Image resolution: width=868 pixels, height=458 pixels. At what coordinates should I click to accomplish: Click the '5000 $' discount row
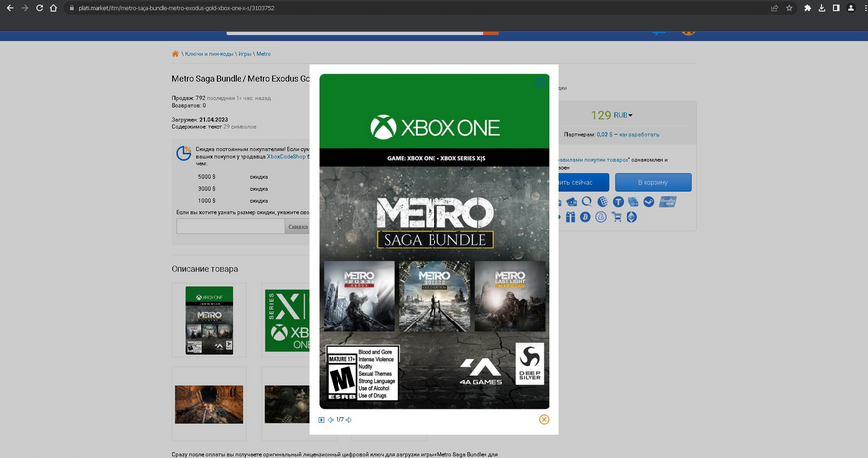click(x=234, y=177)
